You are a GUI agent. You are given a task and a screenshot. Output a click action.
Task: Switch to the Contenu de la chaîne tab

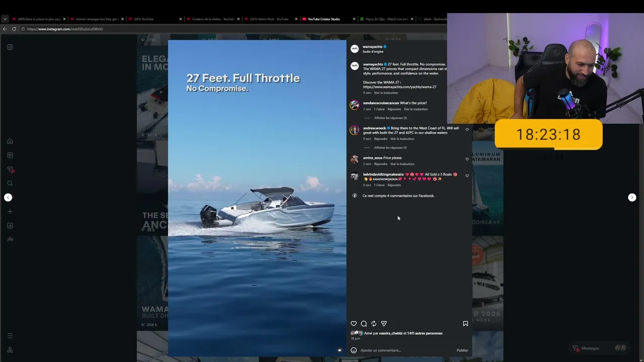213,19
